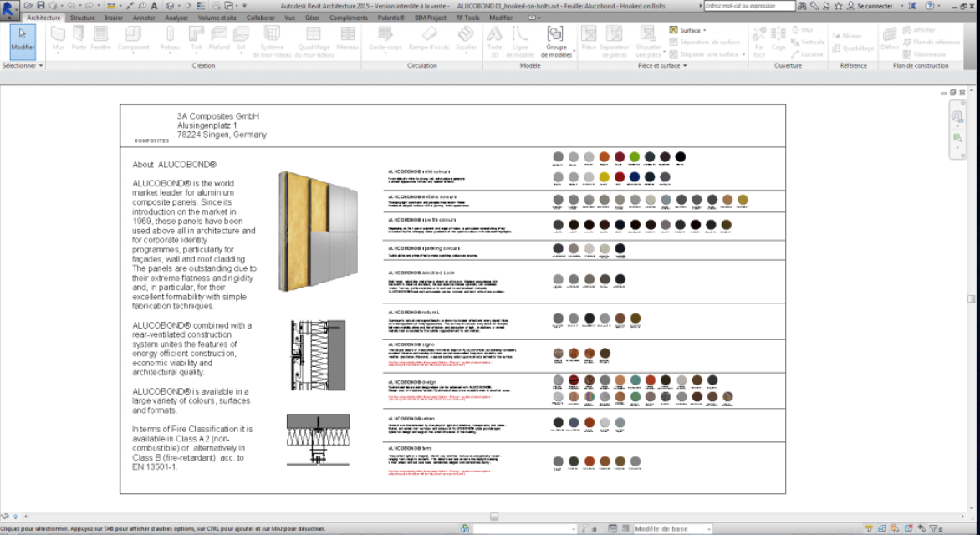Select the Meneau mullion tool
The width and height of the screenshot is (980, 535).
pos(348,38)
